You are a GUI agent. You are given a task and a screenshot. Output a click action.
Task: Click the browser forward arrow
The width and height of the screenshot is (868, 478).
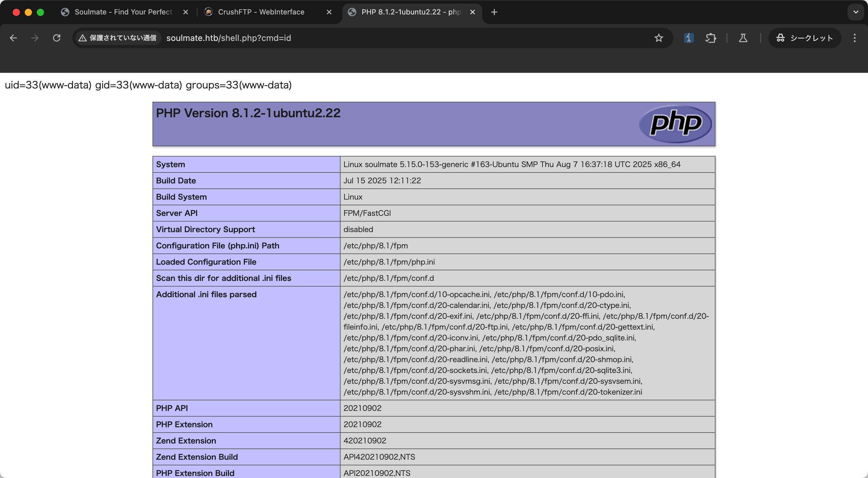(x=35, y=38)
